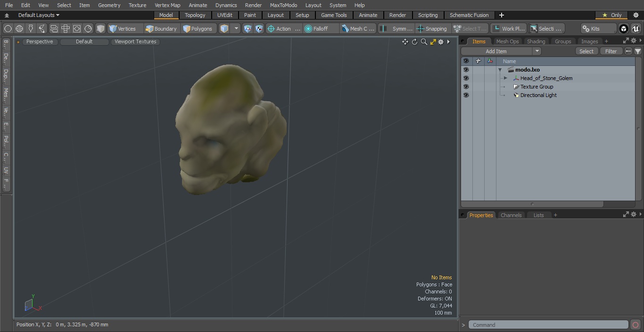Click the Select button in Items panel
644x332 pixels.
[x=586, y=51]
